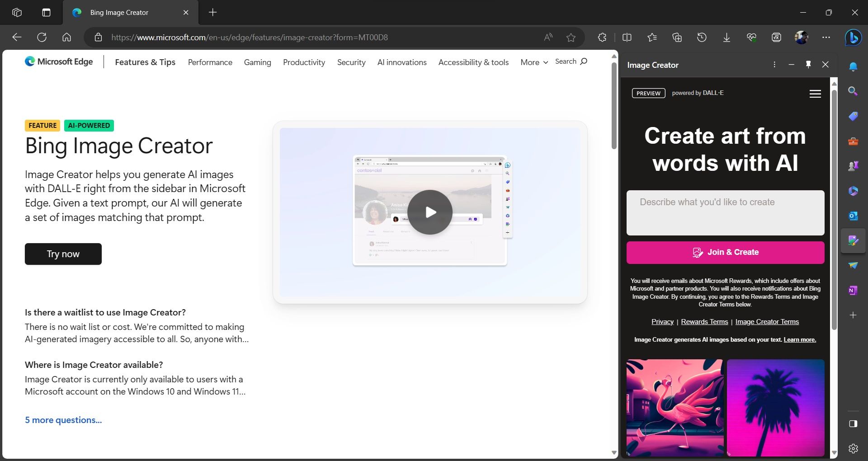Click the Try now button
The height and width of the screenshot is (461, 868).
coord(63,254)
